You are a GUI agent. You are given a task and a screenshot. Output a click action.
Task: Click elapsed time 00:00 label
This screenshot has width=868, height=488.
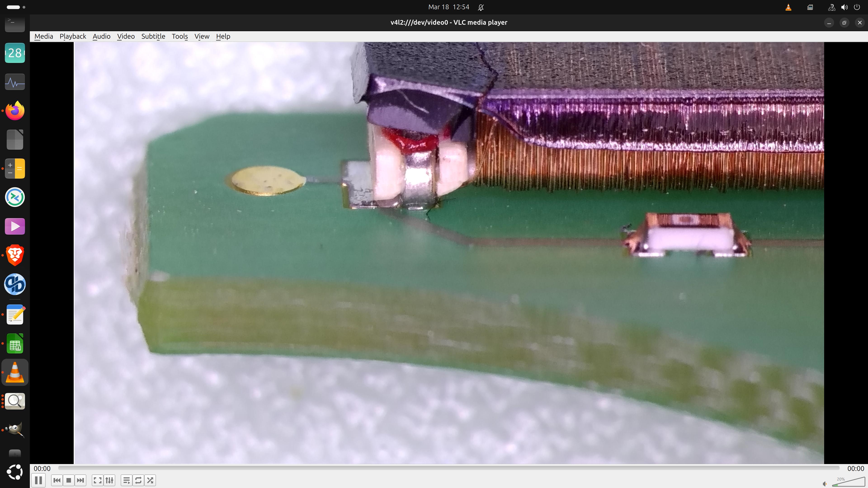click(42, 469)
